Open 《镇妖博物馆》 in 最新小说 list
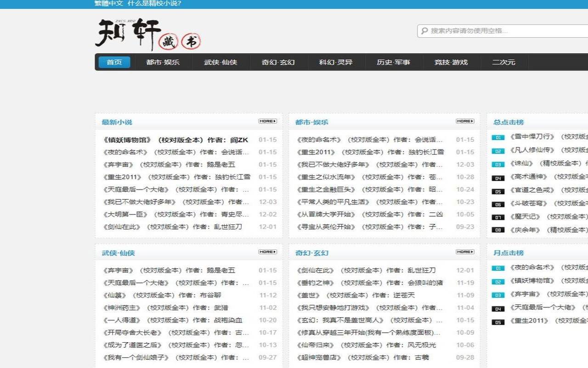The width and height of the screenshot is (588, 368). (x=175, y=140)
